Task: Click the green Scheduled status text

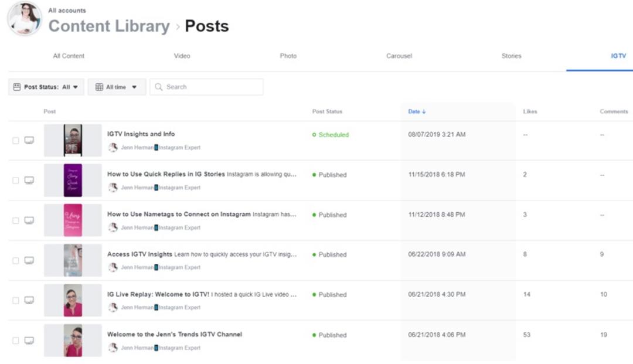Action: pos(333,135)
